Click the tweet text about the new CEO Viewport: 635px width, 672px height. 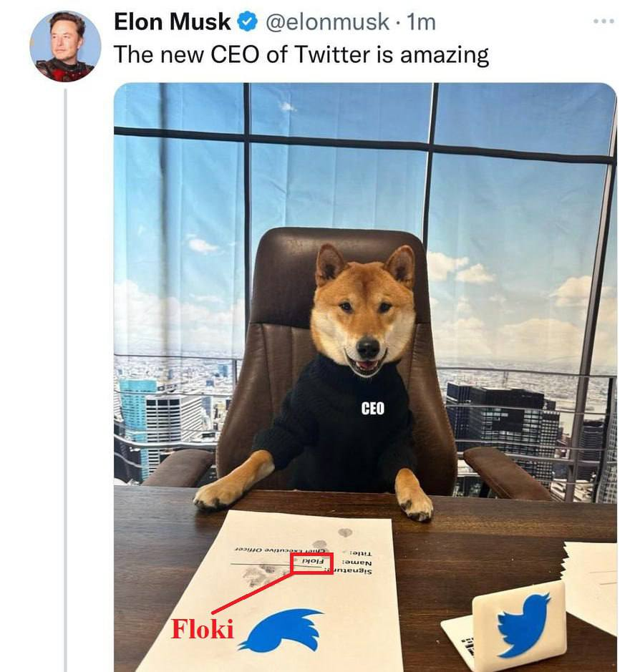pyautogui.click(x=301, y=54)
